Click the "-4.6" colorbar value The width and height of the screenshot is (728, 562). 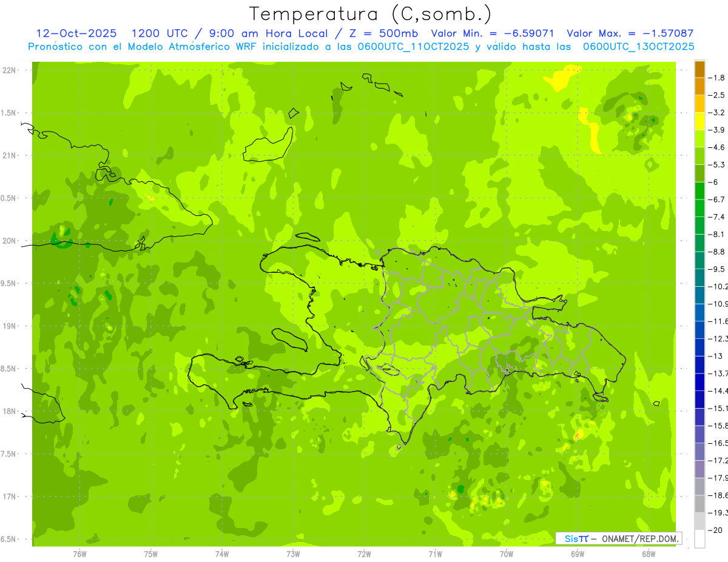click(x=717, y=147)
